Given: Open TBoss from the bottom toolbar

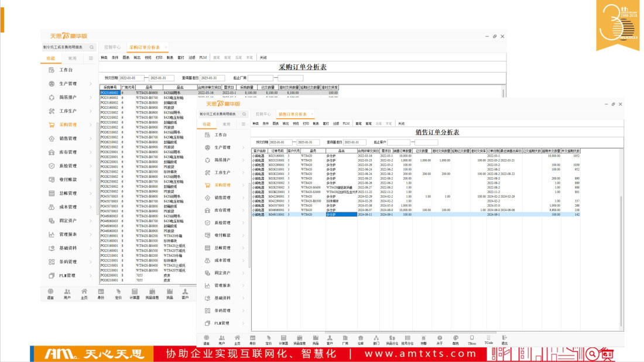Looking at the screenshot, I should point(472,340).
